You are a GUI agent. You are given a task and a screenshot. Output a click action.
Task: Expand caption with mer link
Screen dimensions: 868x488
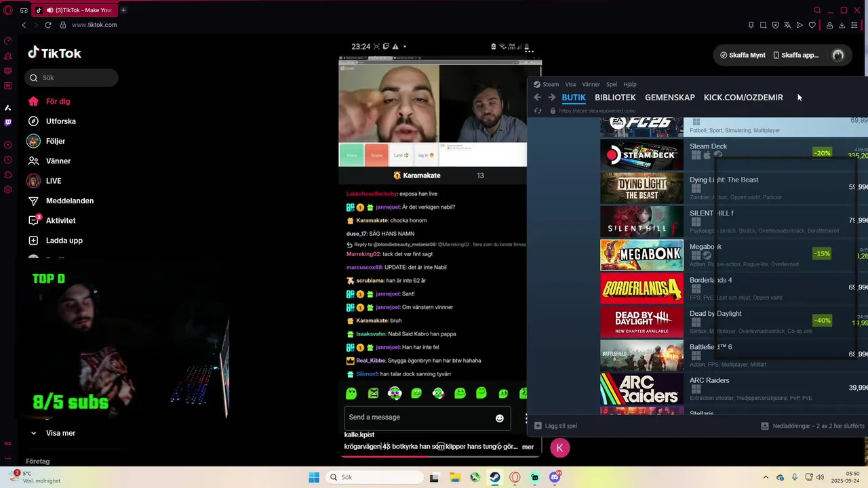[x=528, y=447]
